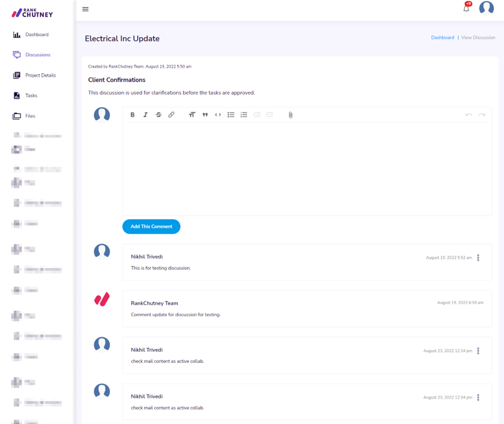Toggle bold formatting in comment editor
The image size is (504, 424).
pos(132,115)
